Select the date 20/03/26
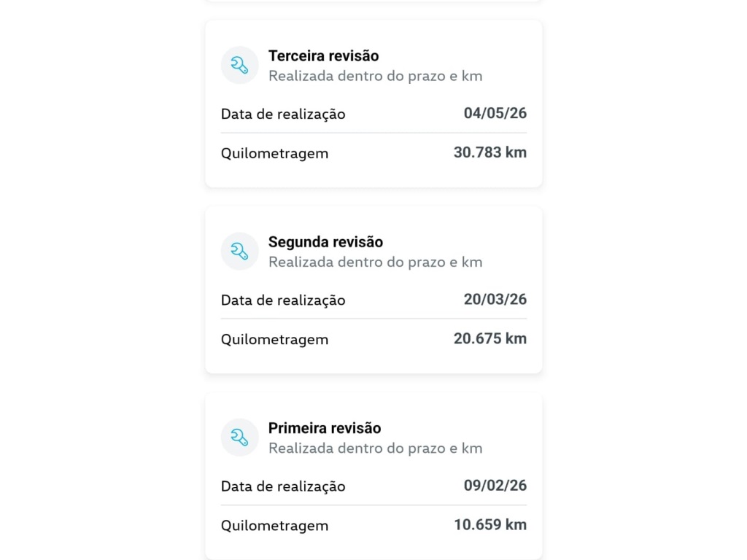 495,300
